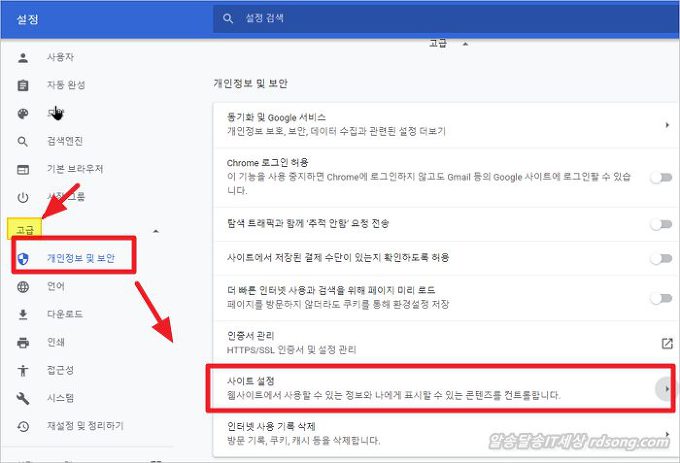
Task: Open the 인쇄 sidebar item
Action: [x=56, y=342]
